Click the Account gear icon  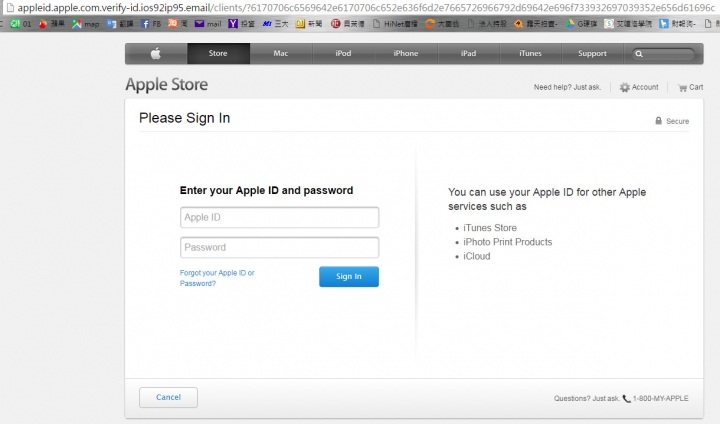624,87
